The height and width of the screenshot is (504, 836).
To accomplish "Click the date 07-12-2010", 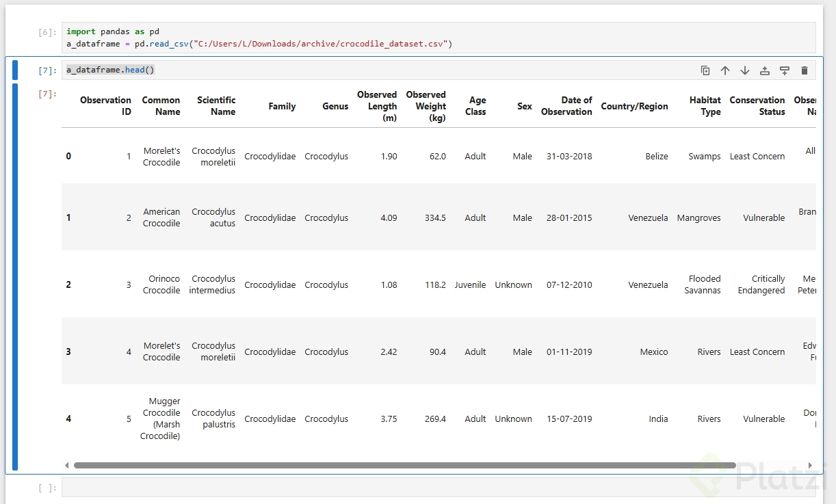I will tap(569, 284).
